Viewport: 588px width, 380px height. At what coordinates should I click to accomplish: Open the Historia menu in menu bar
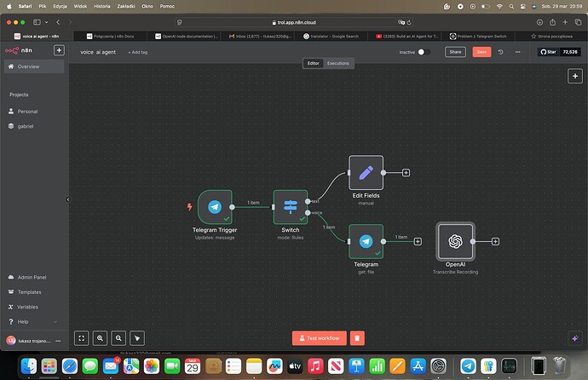(x=102, y=6)
